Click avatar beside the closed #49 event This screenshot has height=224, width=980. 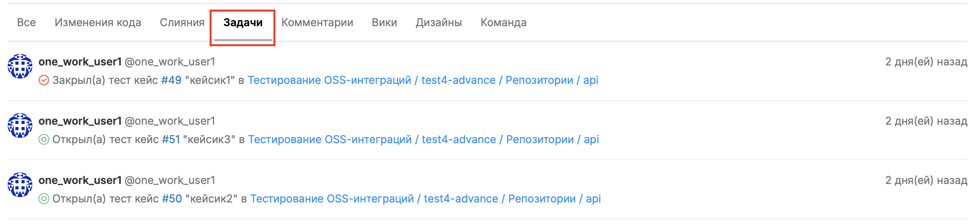click(20, 66)
